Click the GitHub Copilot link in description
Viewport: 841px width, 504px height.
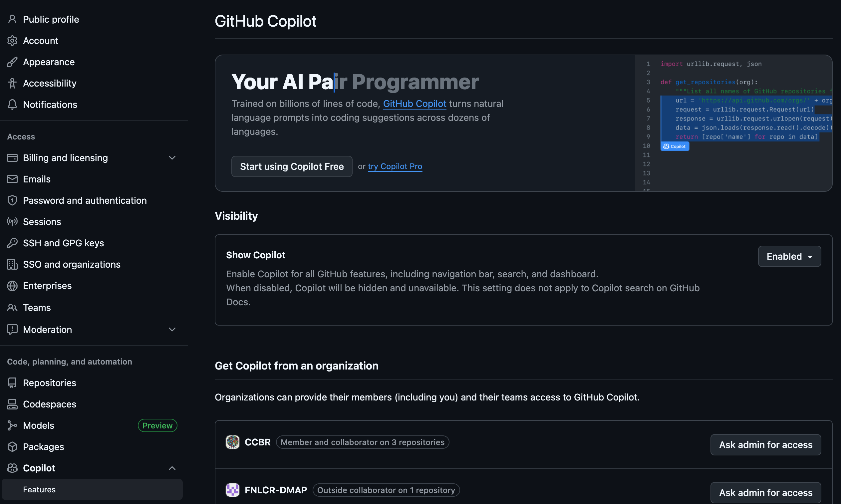point(415,104)
